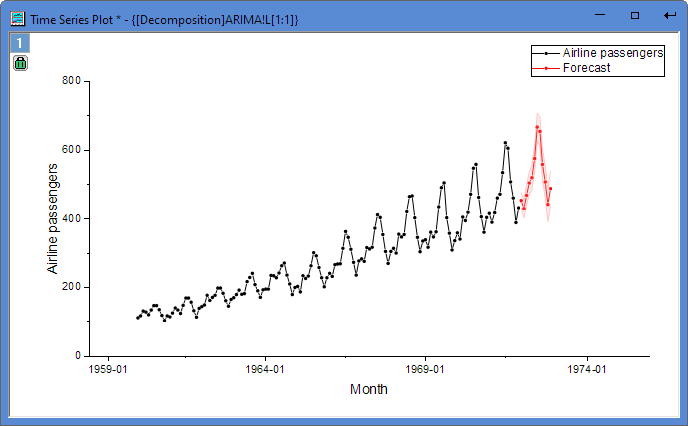Screen dimensions: 688x426
Task: Select the layer 1 icon
Action: click(x=20, y=43)
